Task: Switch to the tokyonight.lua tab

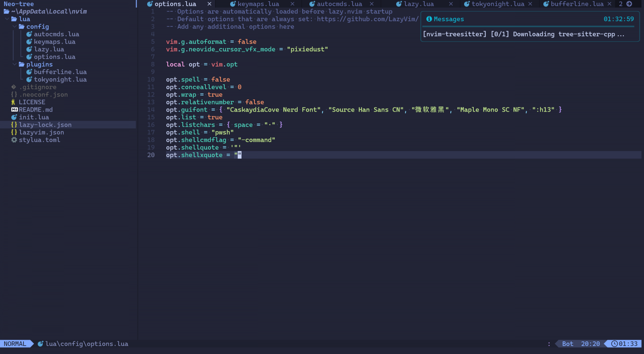Action: click(498, 4)
